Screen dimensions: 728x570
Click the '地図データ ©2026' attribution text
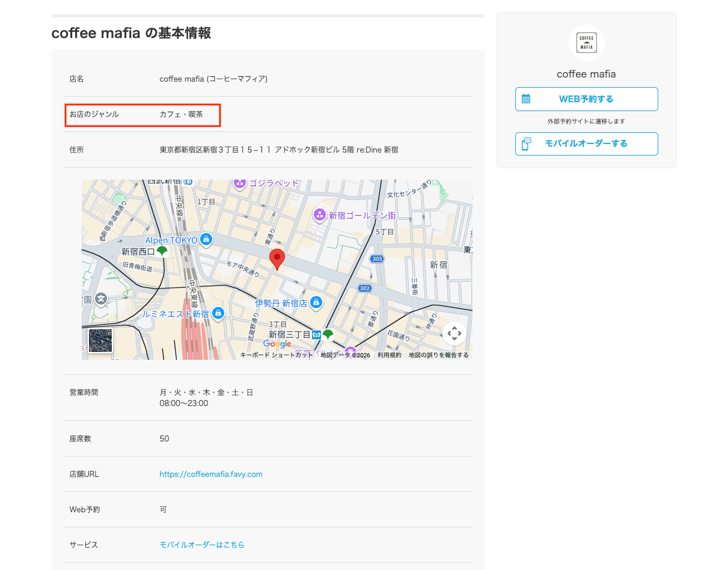345,355
